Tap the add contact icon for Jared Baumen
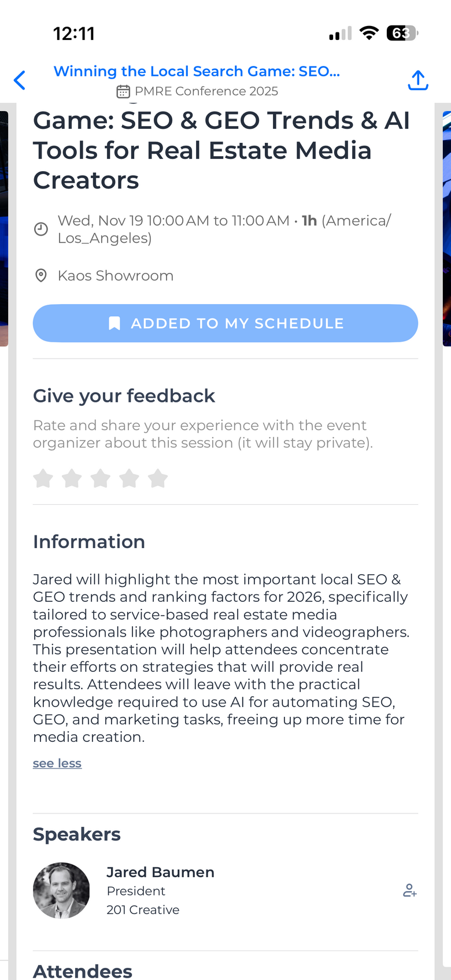 coord(409,890)
